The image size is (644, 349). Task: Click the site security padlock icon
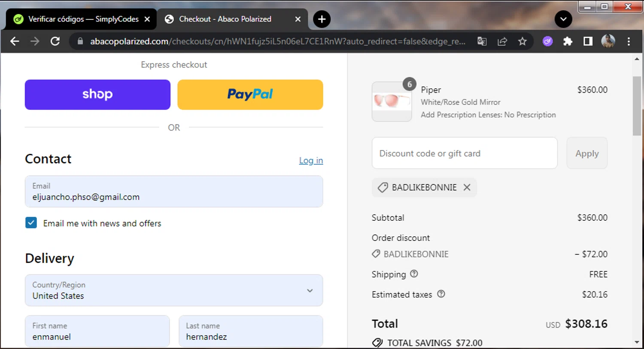tap(80, 41)
